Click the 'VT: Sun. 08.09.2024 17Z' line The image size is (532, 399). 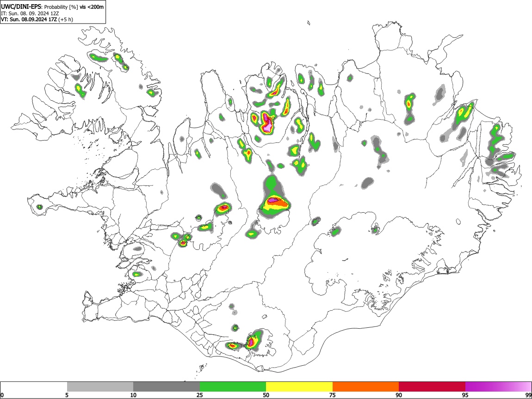(x=29, y=19)
